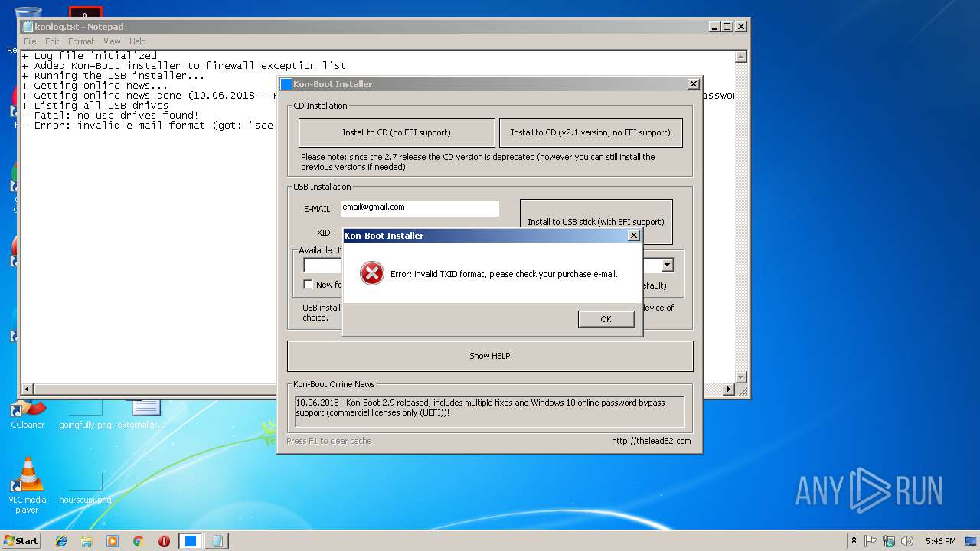980x551 pixels.
Task: Click the Action Center flag icon
Action: pyautogui.click(x=871, y=540)
